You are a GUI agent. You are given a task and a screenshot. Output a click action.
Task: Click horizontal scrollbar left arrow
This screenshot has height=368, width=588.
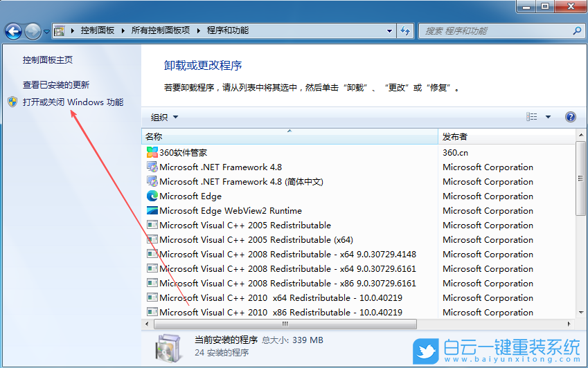[147, 324]
